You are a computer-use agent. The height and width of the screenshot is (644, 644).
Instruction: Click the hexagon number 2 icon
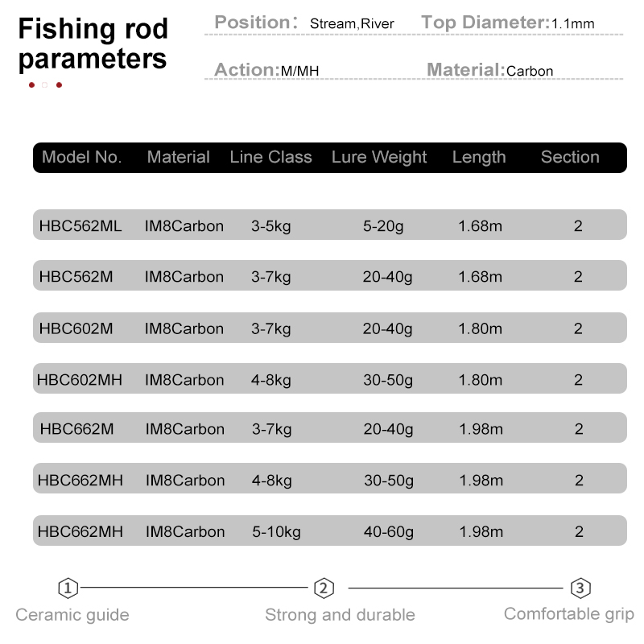[x=324, y=588]
